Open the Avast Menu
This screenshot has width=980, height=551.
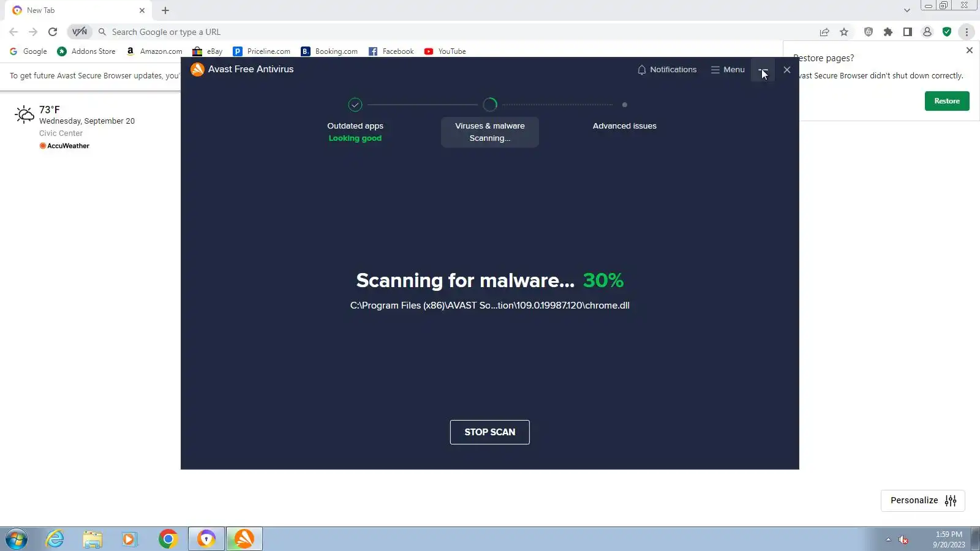(728, 70)
